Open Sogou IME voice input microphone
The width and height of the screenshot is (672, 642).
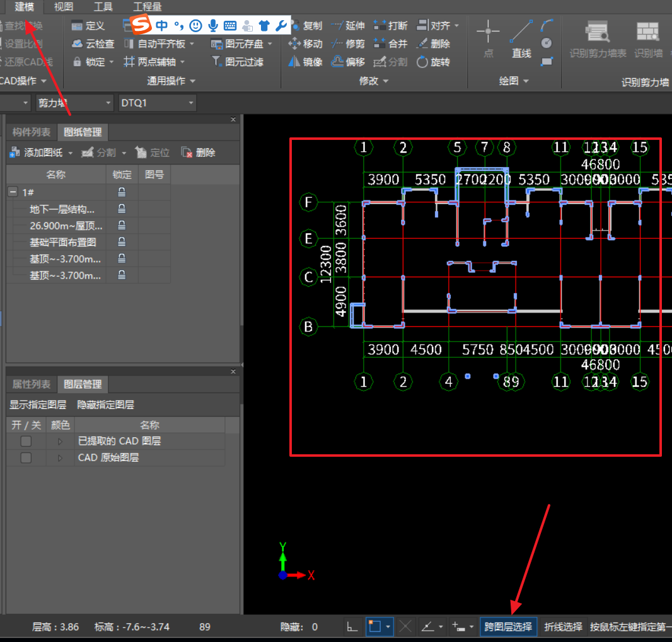(212, 26)
